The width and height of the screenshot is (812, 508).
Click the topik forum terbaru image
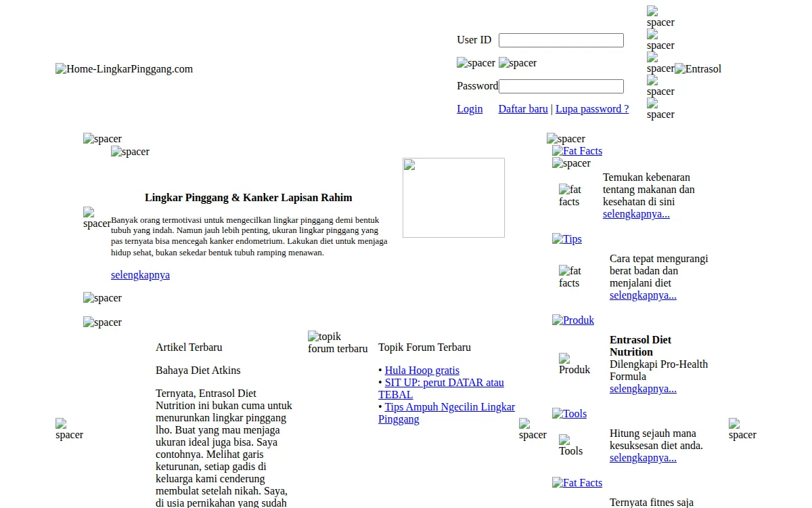click(x=338, y=343)
